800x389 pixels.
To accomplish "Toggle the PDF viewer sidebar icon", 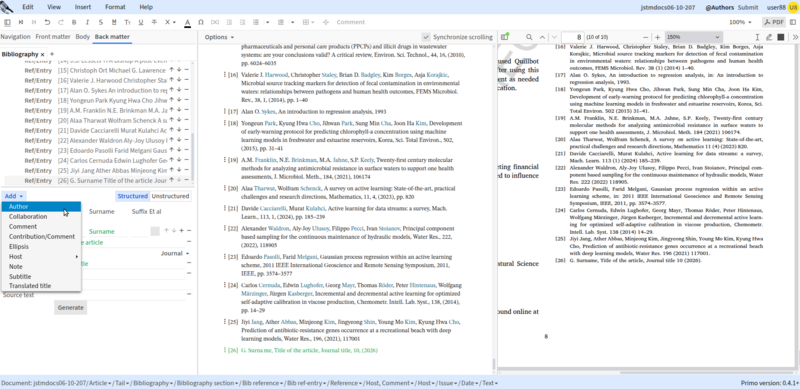I will [505, 37].
